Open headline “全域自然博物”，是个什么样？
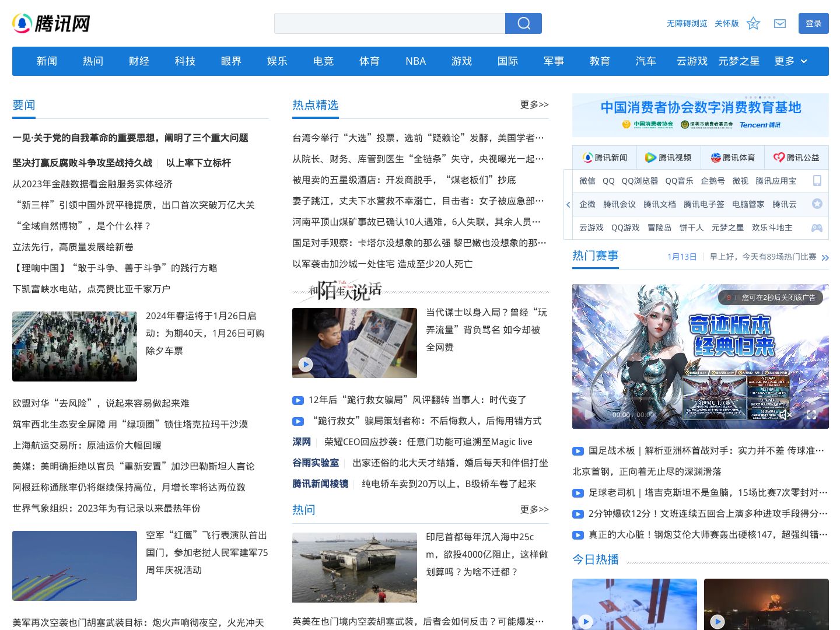 pyautogui.click(x=83, y=226)
